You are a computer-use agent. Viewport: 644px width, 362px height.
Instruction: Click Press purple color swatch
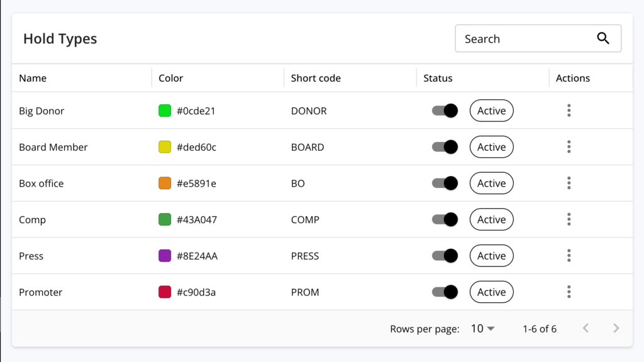165,256
